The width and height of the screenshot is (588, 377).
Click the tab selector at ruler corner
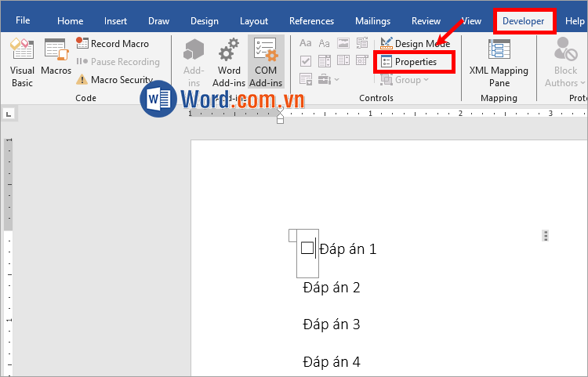click(9, 114)
